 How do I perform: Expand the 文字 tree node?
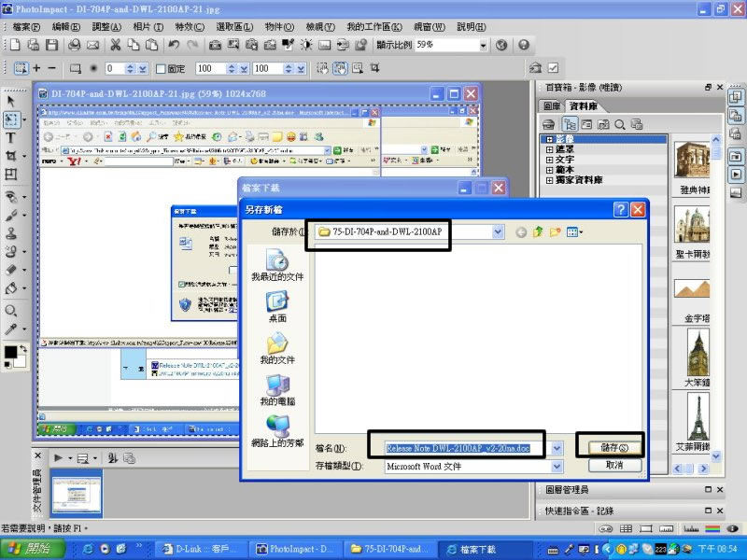[549, 160]
